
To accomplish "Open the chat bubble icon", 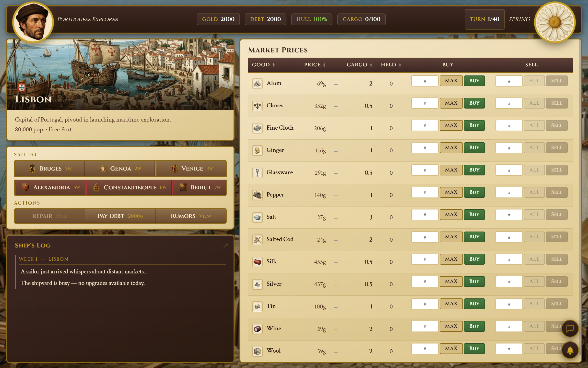I will (x=570, y=328).
